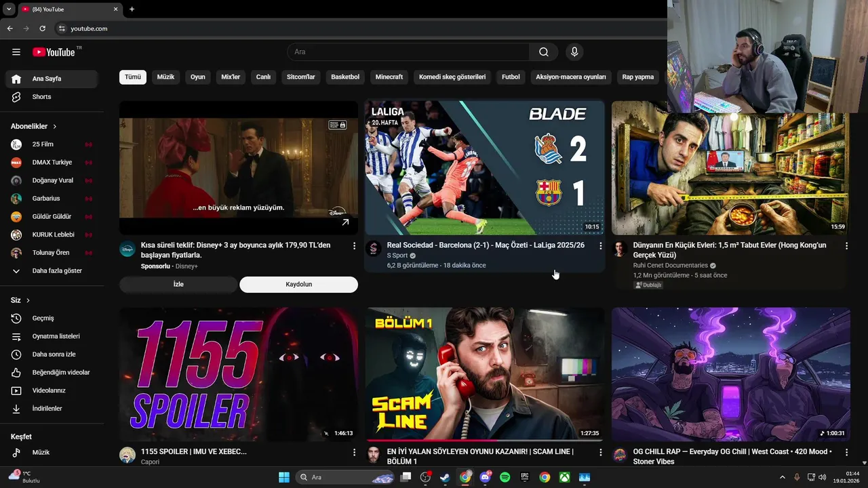Image resolution: width=868 pixels, height=488 pixels.
Task: Open 1155 SPOILER video options menu
Action: click(x=354, y=452)
